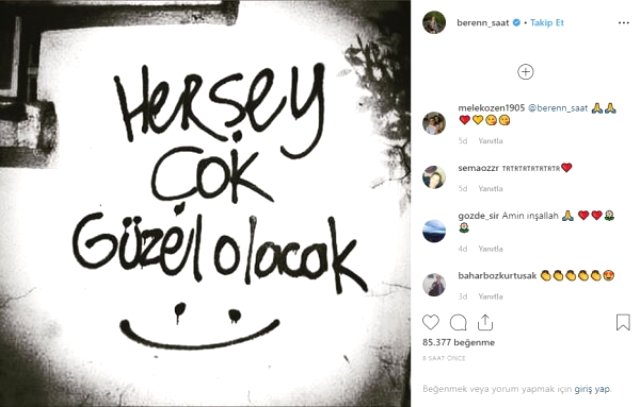Open baharbozkurtusak's avatar
The image size is (640, 407).
[434, 285]
